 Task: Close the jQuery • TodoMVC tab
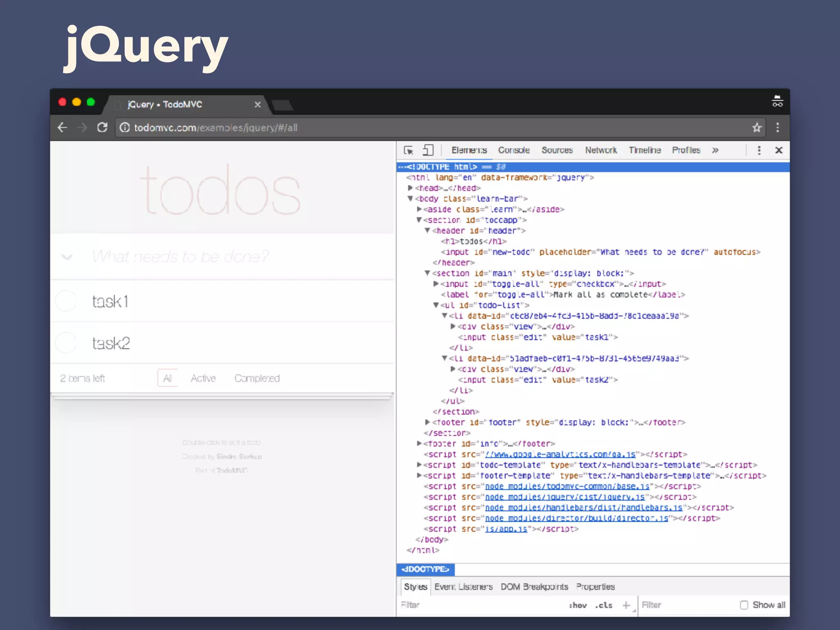258,105
